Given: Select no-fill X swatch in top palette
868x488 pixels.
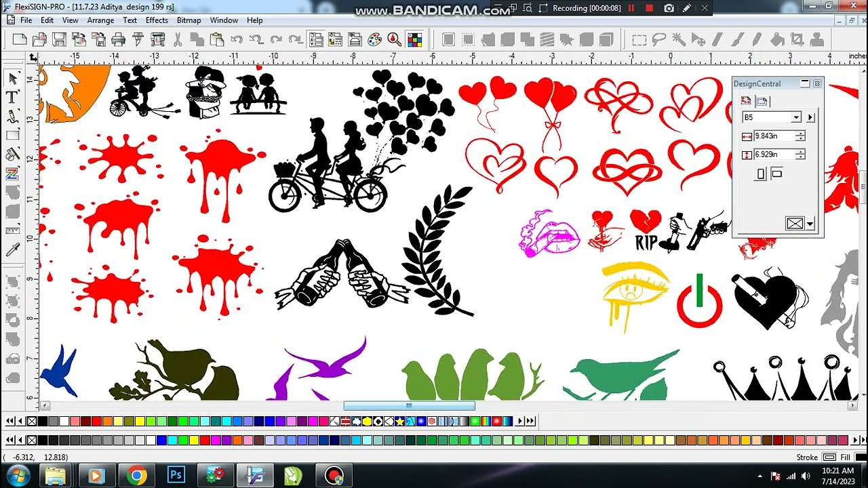Looking at the screenshot, I should 31,421.
